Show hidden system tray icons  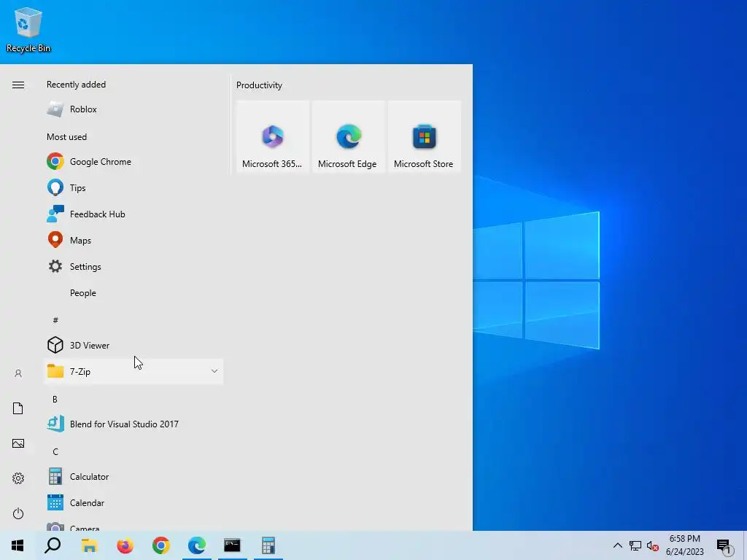click(617, 545)
